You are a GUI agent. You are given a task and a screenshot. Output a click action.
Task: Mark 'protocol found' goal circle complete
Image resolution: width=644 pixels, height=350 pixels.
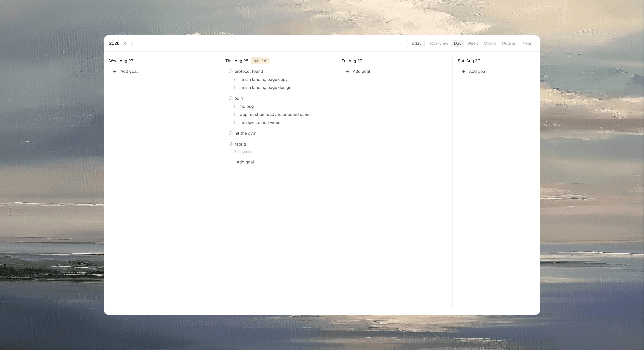tap(230, 72)
